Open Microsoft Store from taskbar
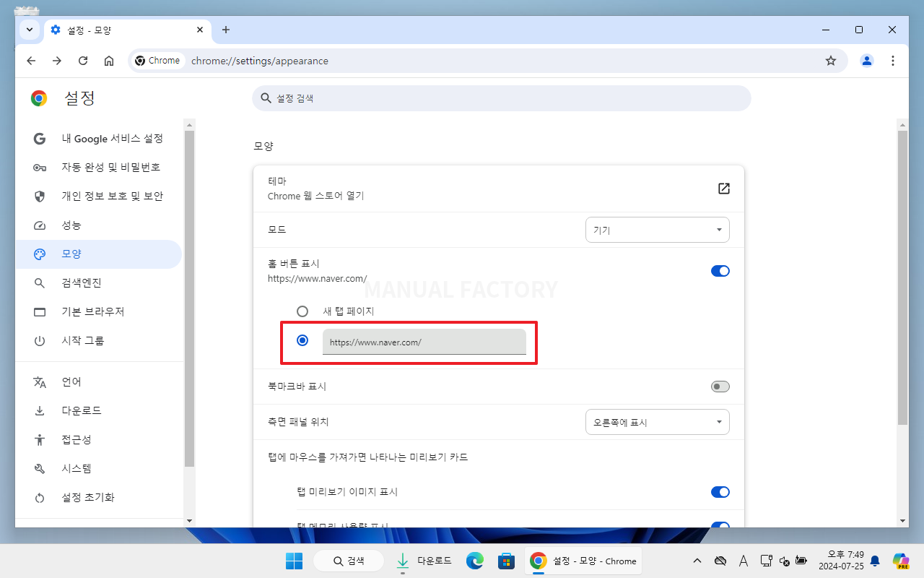Image resolution: width=924 pixels, height=578 pixels. click(x=506, y=561)
